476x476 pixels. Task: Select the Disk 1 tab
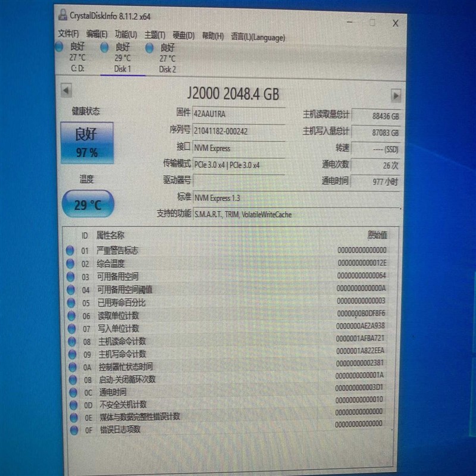coord(123,58)
